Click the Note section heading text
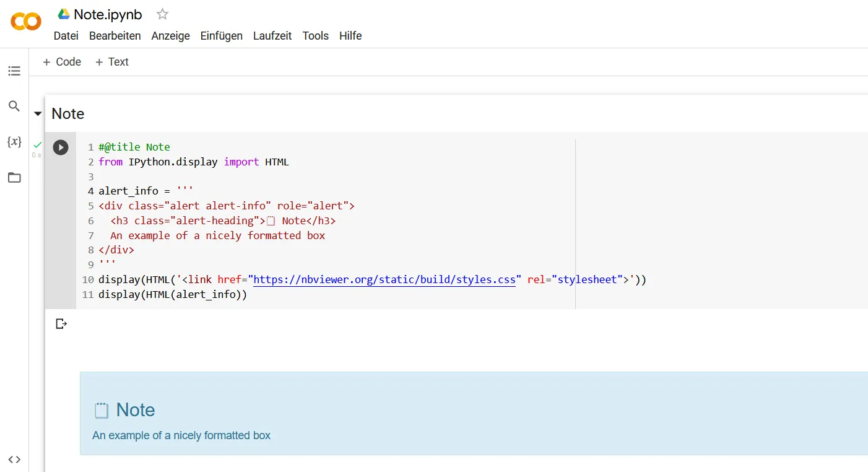Viewport: 868px width, 472px height. (x=68, y=114)
